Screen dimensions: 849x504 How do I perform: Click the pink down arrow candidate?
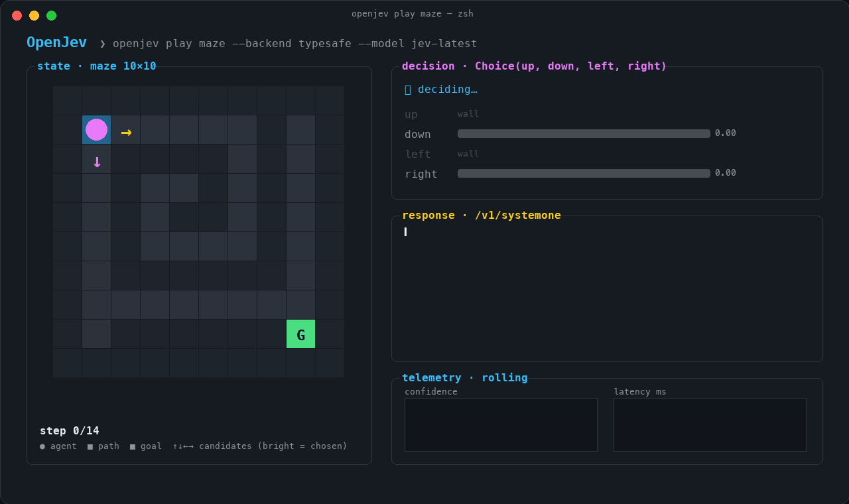97,162
